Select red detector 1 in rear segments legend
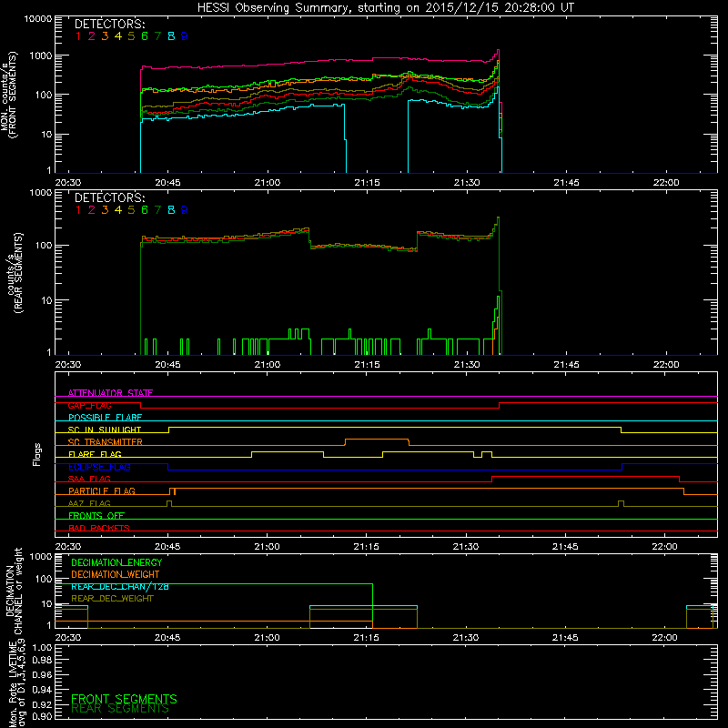The height and width of the screenshot is (728, 728). (x=78, y=210)
